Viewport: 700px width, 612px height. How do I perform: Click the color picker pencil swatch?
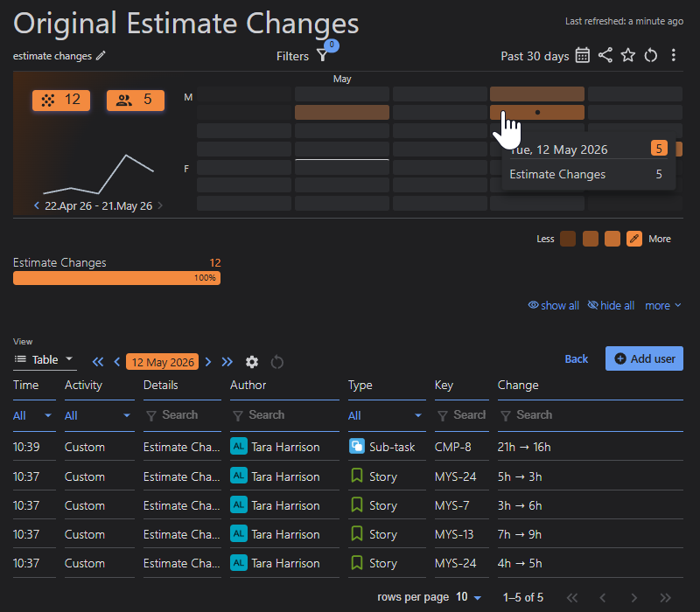633,239
